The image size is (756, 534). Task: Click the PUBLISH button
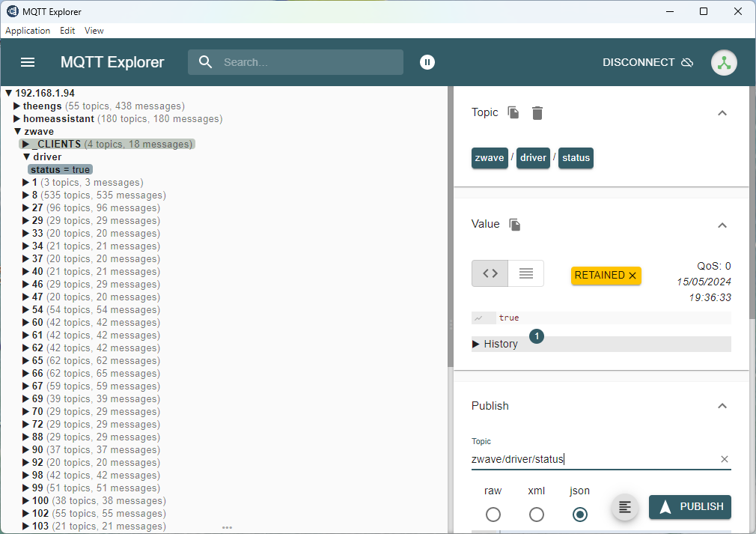(x=689, y=507)
